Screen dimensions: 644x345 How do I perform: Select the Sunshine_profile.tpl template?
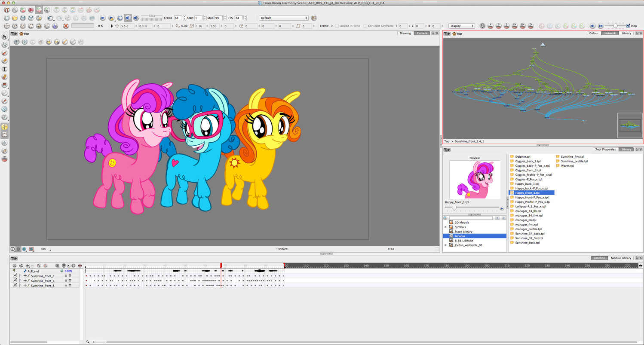pyautogui.click(x=574, y=161)
